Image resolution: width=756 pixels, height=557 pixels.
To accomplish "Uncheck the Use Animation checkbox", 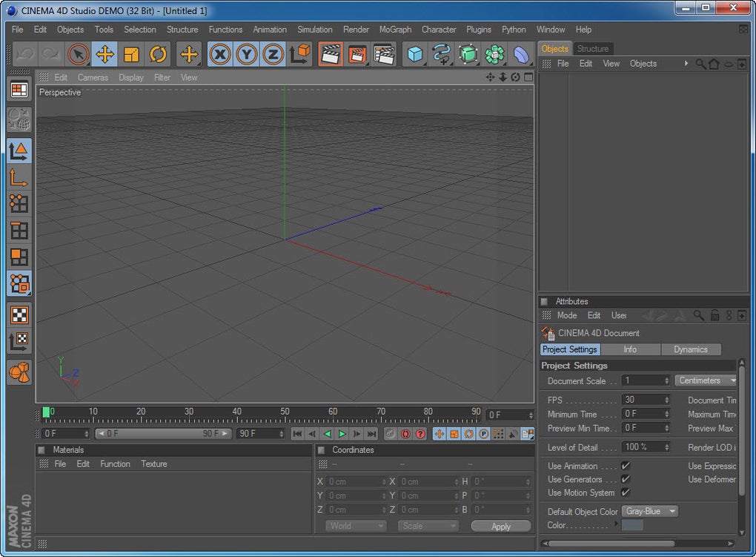I will point(626,466).
